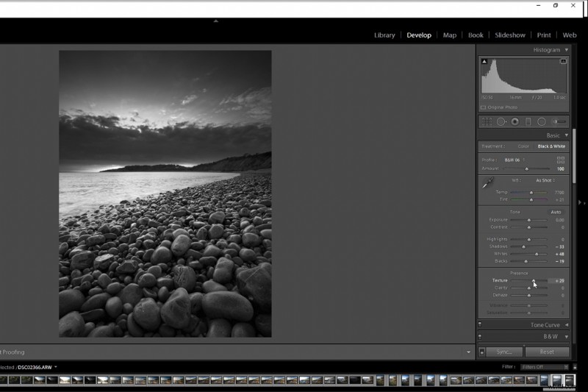Viewport: 588px width, 392px height.
Task: Toggle shadow clipping indicator in histogram
Action: [x=484, y=61]
